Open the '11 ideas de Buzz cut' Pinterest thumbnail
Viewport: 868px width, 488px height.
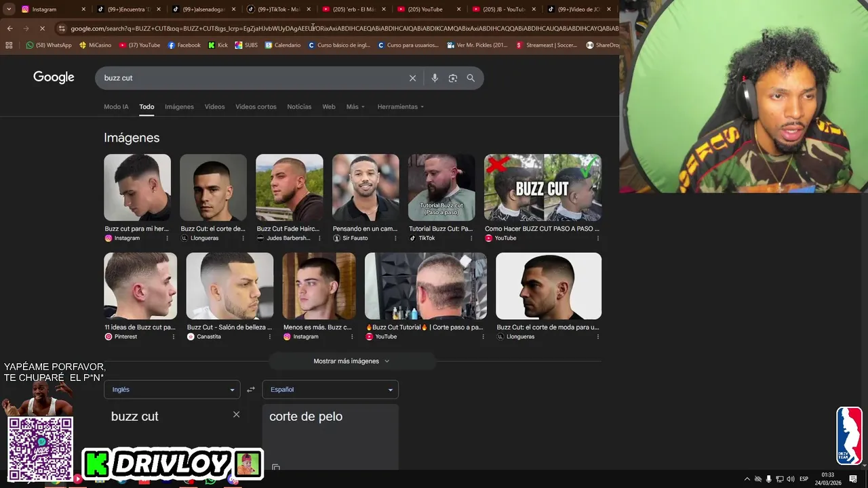pos(140,286)
